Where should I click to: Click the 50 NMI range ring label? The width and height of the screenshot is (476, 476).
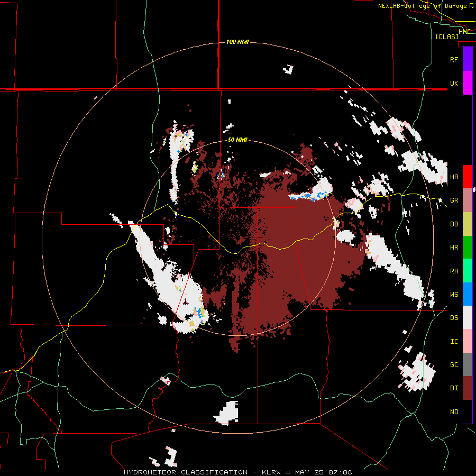(237, 140)
